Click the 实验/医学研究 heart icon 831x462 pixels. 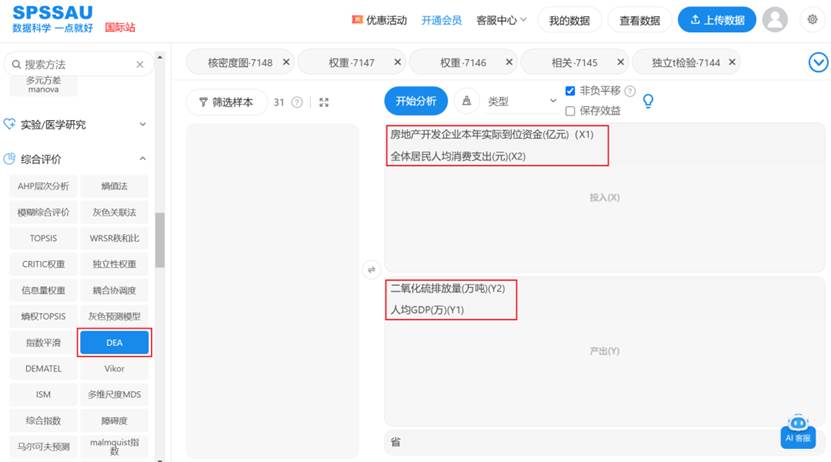coord(10,124)
